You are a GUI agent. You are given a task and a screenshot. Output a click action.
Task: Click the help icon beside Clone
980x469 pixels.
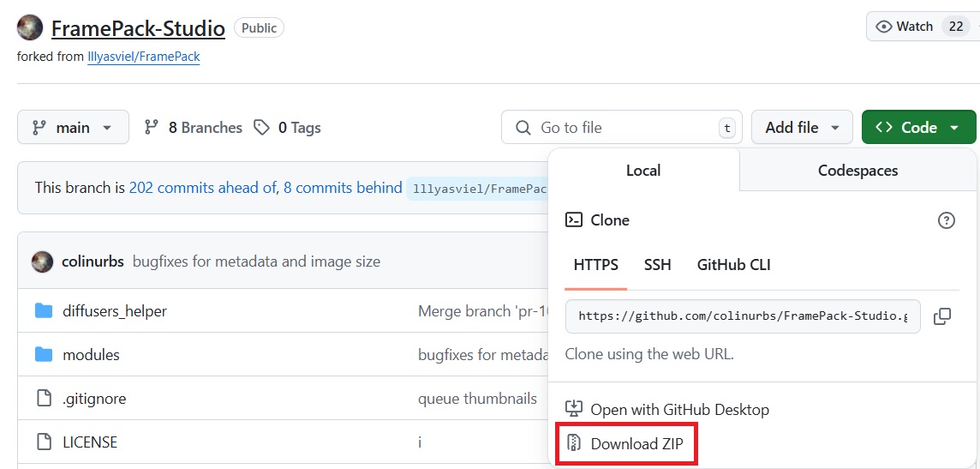[946, 220]
